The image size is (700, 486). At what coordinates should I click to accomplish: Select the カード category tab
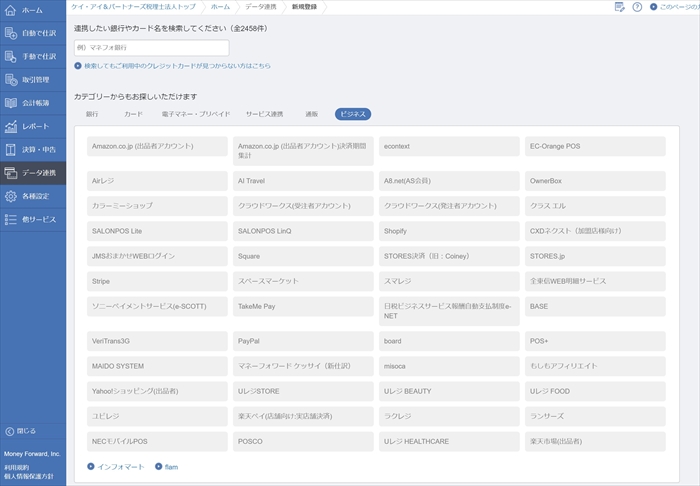pos(133,114)
